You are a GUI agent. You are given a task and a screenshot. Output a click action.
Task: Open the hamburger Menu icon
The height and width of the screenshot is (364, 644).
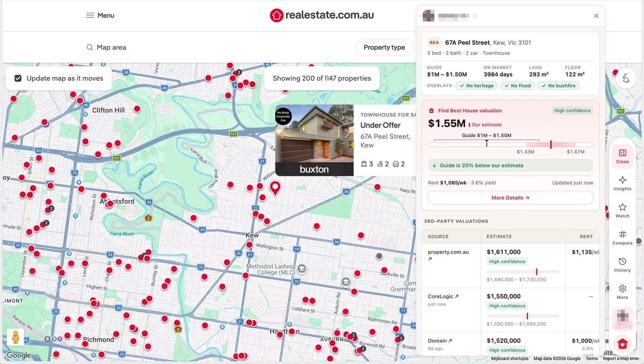click(90, 15)
